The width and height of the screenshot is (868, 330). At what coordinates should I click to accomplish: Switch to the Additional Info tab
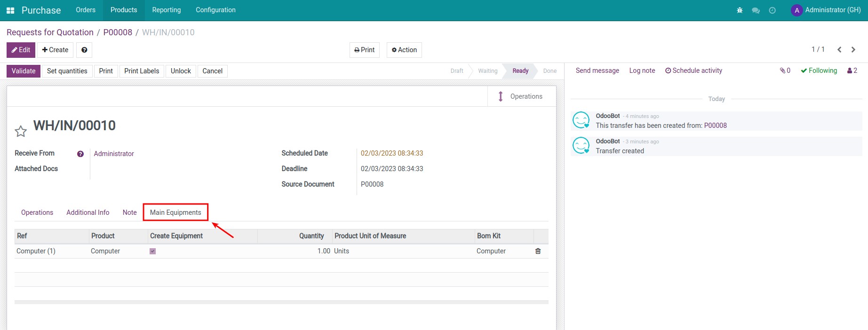[88, 212]
